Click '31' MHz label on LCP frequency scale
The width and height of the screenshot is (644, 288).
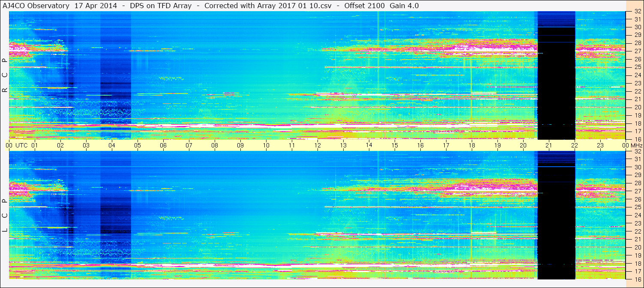coord(637,159)
